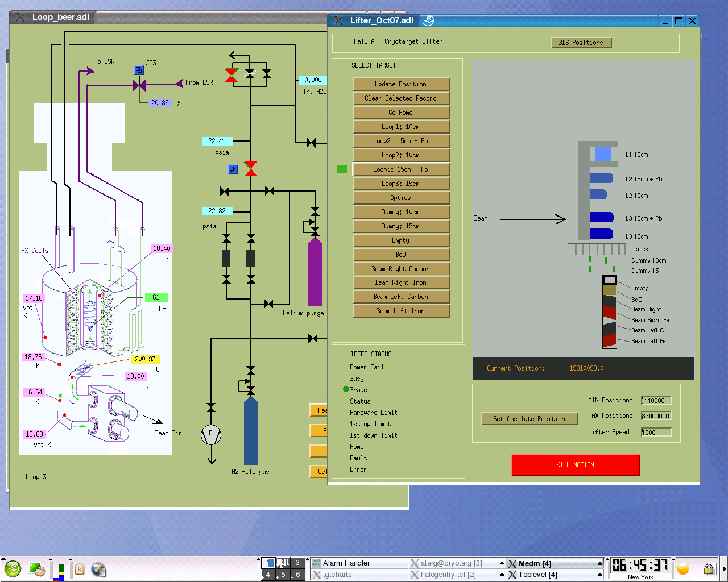Click the purple JT3 valve symbol
728x582 pixels.
coord(139,85)
